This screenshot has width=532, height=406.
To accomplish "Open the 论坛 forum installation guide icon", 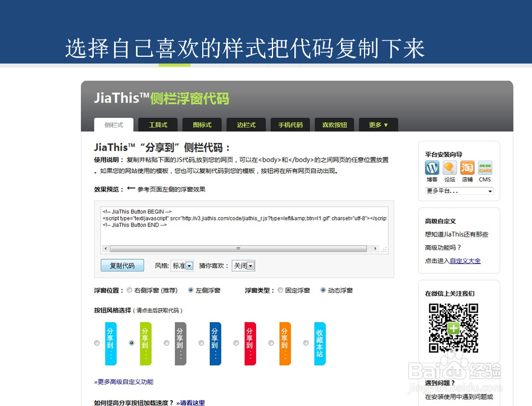I will [x=450, y=168].
